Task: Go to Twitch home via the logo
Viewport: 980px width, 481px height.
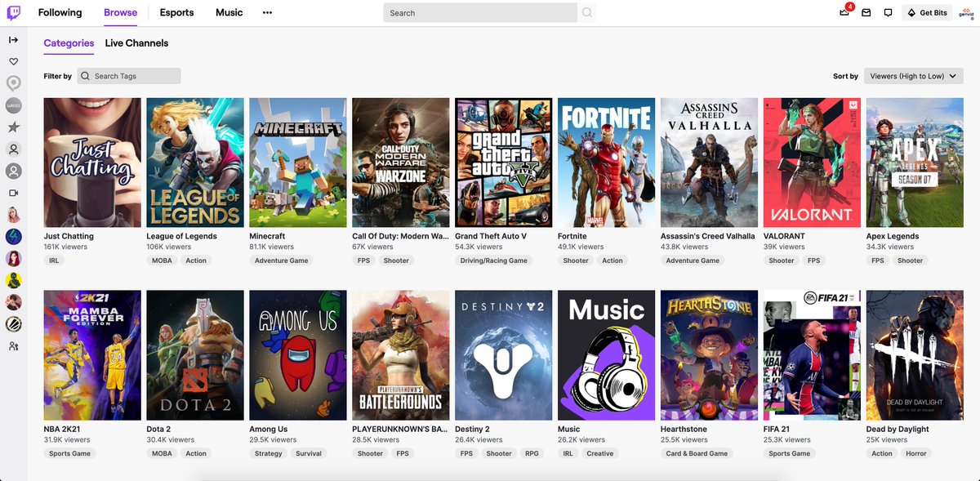Action: 14,12
